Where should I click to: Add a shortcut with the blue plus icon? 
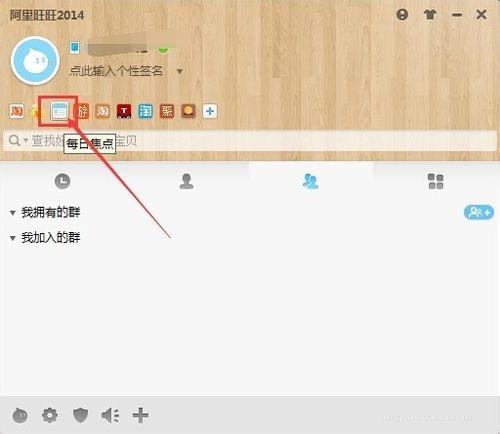pyautogui.click(x=210, y=111)
